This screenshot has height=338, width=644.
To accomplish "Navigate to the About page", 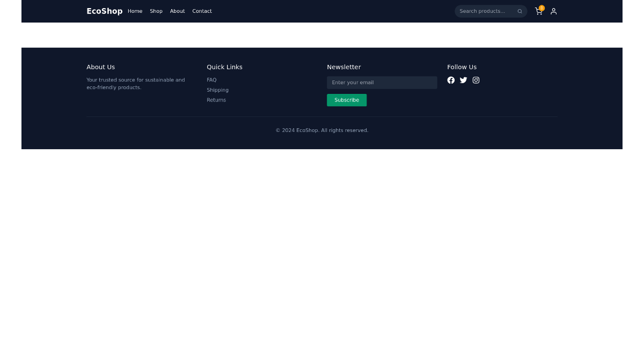I will [177, 11].
